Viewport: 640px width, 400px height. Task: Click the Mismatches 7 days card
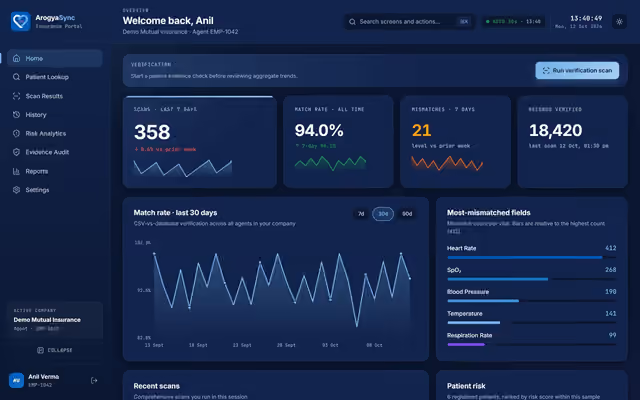[455, 142]
